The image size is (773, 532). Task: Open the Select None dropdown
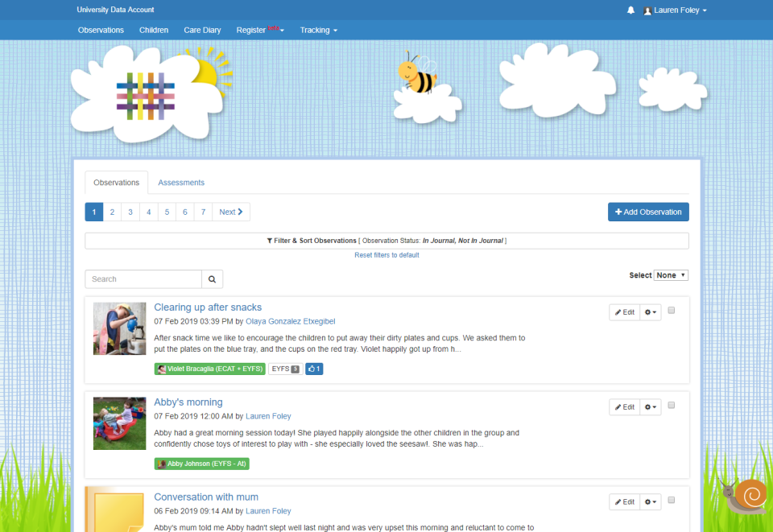(x=671, y=275)
